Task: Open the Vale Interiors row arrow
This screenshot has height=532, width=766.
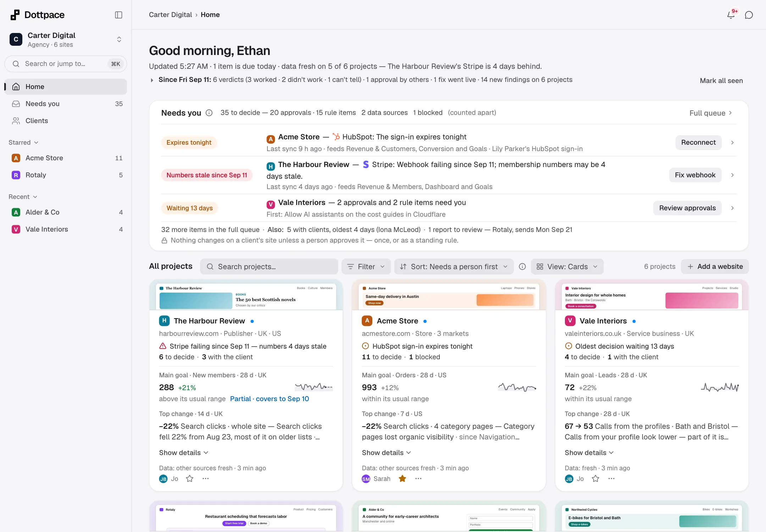Action: click(x=733, y=208)
